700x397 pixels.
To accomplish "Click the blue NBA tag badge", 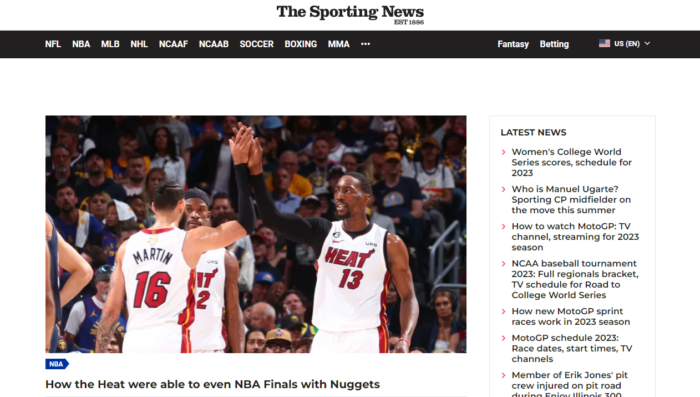I will 57,364.
